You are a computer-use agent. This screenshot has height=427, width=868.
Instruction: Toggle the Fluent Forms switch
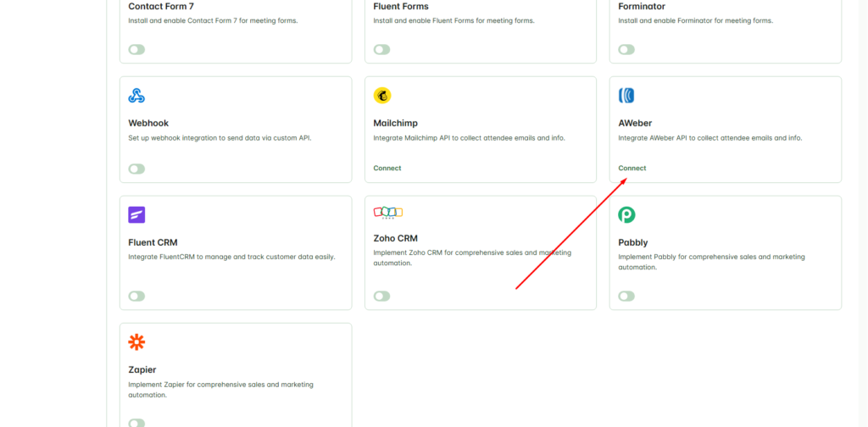[x=382, y=49]
